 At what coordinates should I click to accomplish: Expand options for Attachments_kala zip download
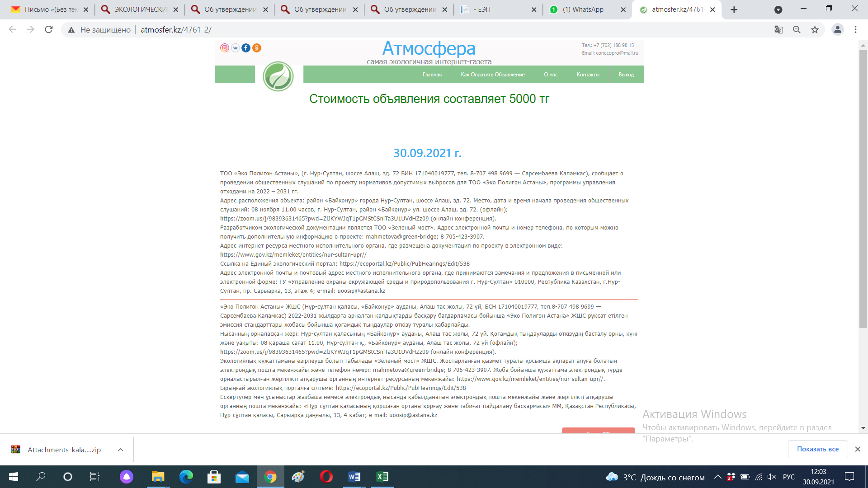[120, 450]
